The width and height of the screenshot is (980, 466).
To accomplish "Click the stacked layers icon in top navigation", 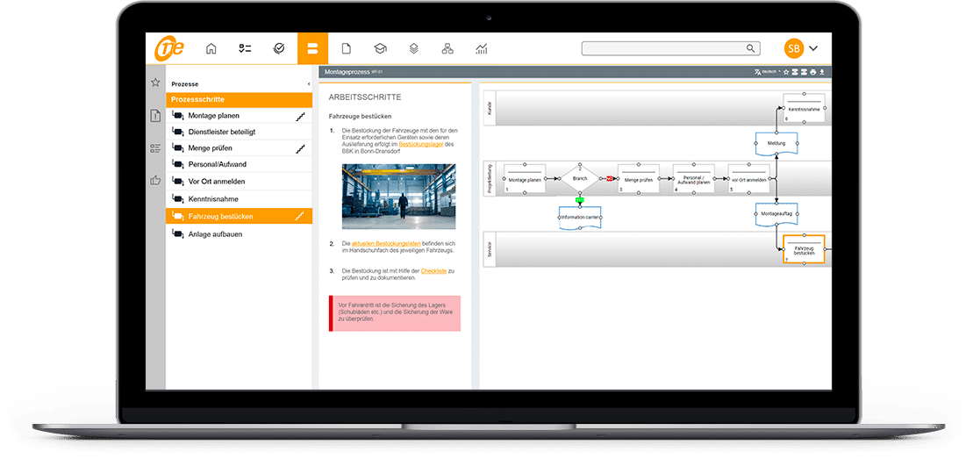I will (x=413, y=49).
